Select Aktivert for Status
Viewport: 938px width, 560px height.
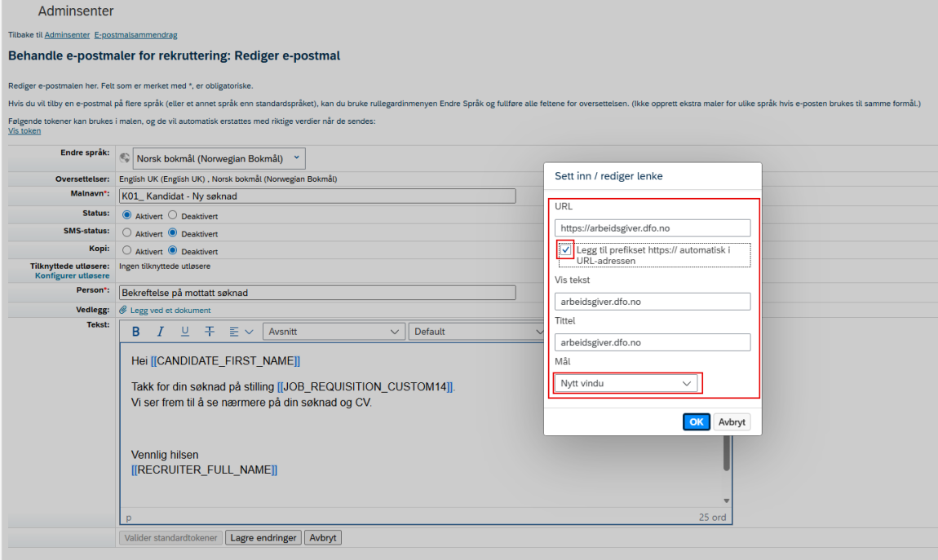pyautogui.click(x=126, y=214)
